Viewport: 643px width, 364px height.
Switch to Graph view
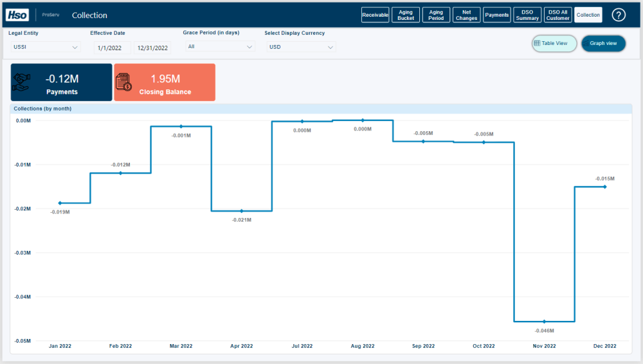point(603,43)
